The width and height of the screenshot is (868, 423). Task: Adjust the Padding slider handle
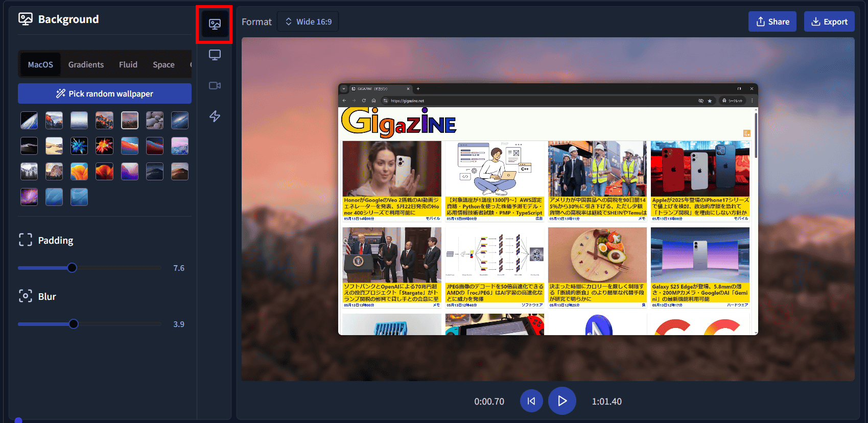(72, 268)
